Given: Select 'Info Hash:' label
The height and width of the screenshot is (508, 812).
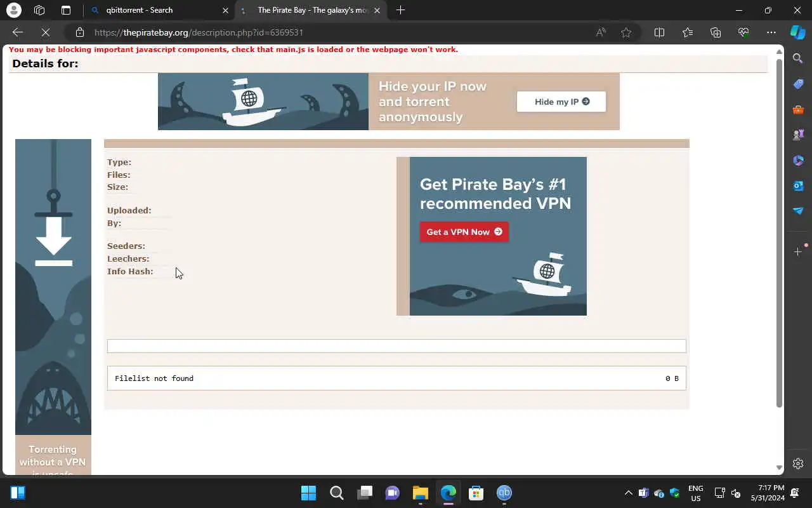Looking at the screenshot, I should [x=130, y=271].
